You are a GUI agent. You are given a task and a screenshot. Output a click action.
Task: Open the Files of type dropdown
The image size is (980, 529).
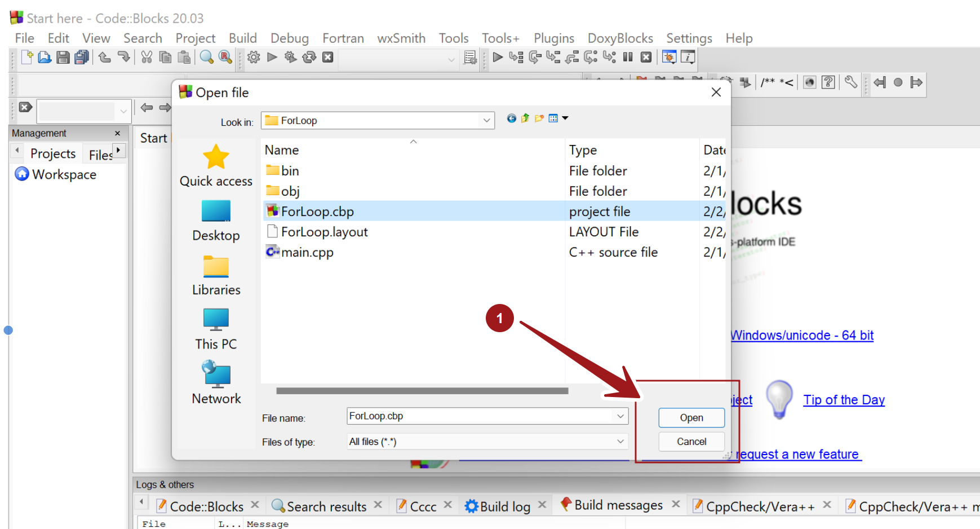[620, 442]
